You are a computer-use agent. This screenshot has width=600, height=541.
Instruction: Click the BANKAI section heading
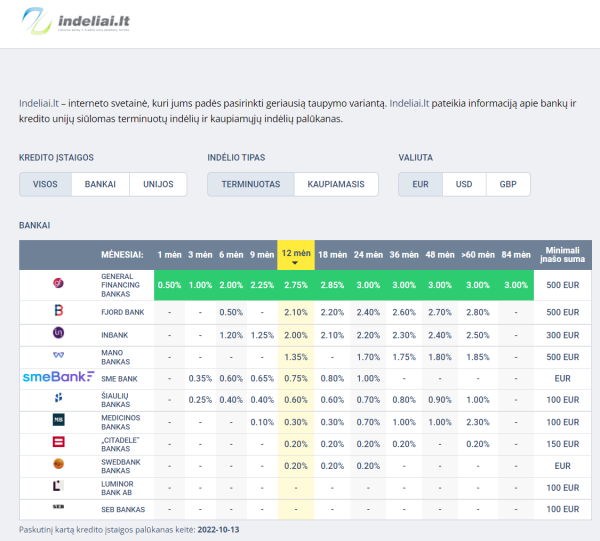click(x=35, y=225)
